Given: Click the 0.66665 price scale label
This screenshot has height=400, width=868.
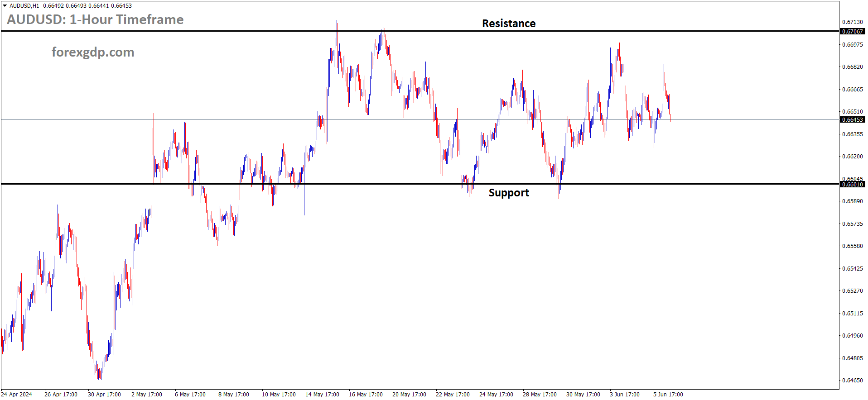Looking at the screenshot, I should (852, 89).
